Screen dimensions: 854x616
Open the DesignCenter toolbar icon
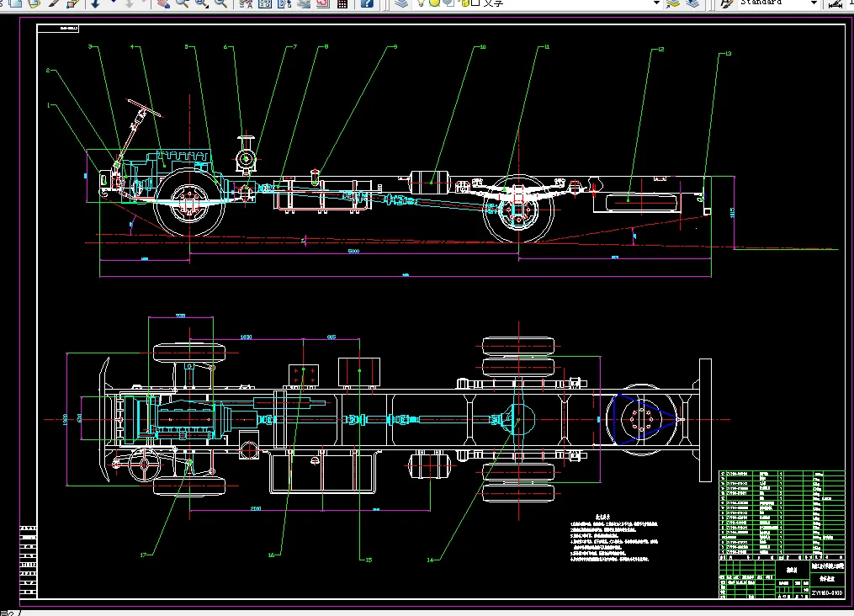point(265,3)
